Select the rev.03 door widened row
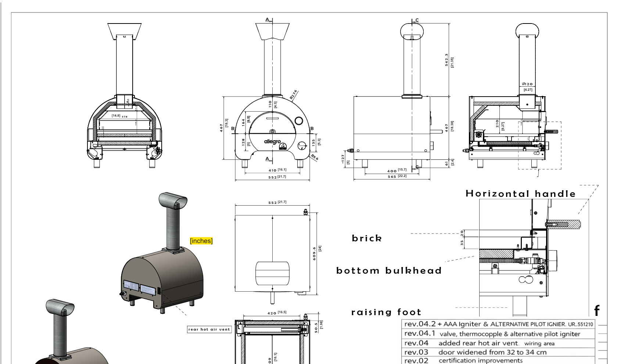This screenshot has width=617, height=364. [x=499, y=352]
